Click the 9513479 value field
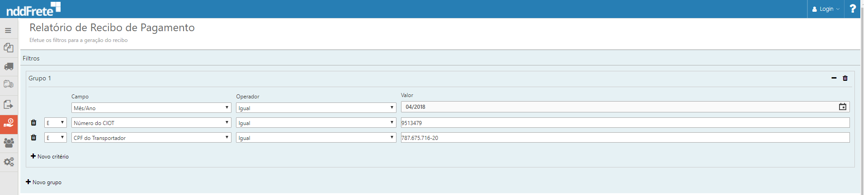Viewport: 868px width, 195px height. pos(625,123)
